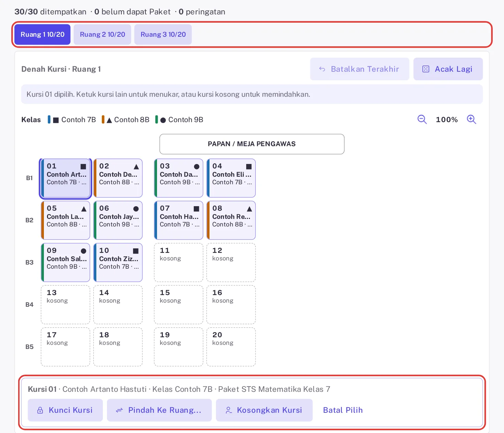The height and width of the screenshot is (433, 504).
Task: Shuffle seats with Acak Lagi
Action: pyautogui.click(x=448, y=69)
